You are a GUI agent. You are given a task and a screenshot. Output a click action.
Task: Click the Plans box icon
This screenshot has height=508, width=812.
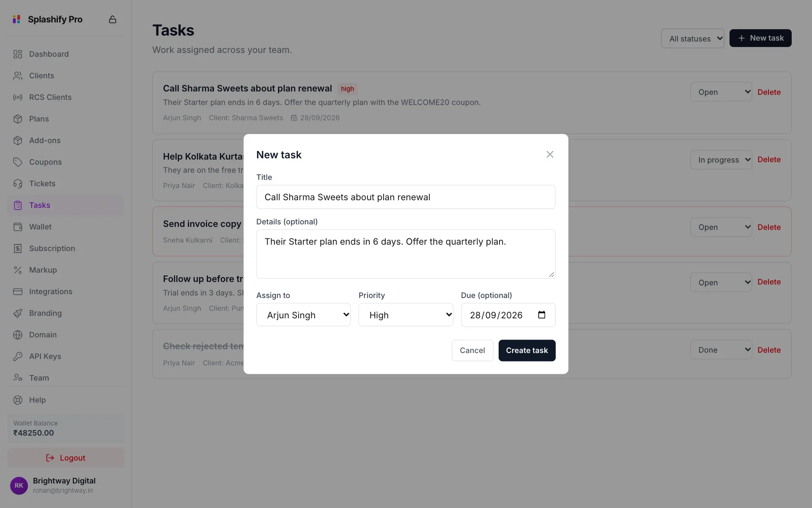point(18,119)
